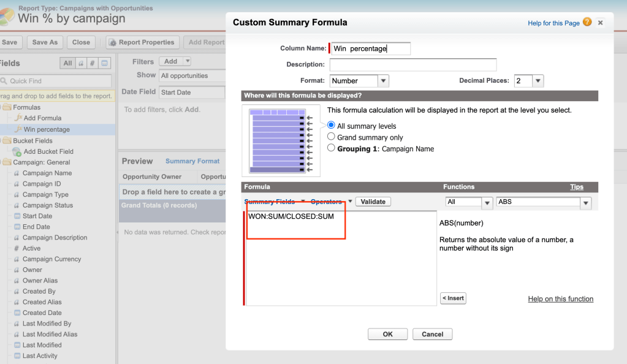Close the Custom Summary Formula dialog
This screenshot has width=627, height=364.
(x=601, y=23)
